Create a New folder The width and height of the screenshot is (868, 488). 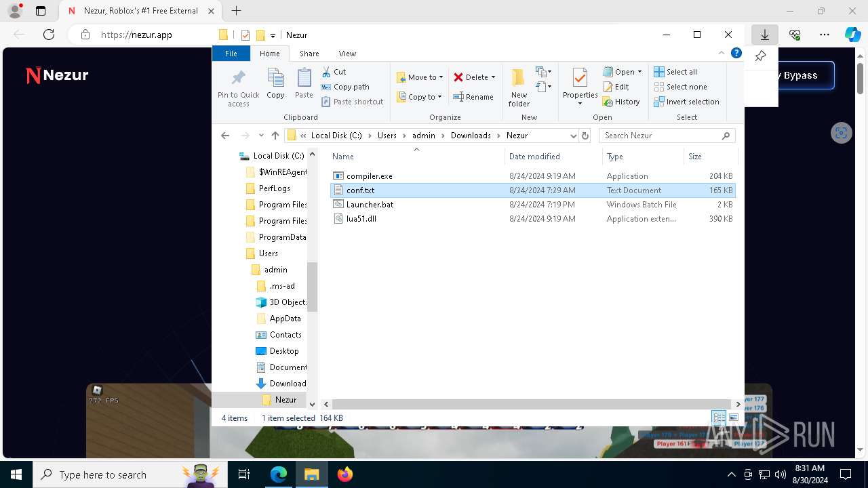[519, 87]
